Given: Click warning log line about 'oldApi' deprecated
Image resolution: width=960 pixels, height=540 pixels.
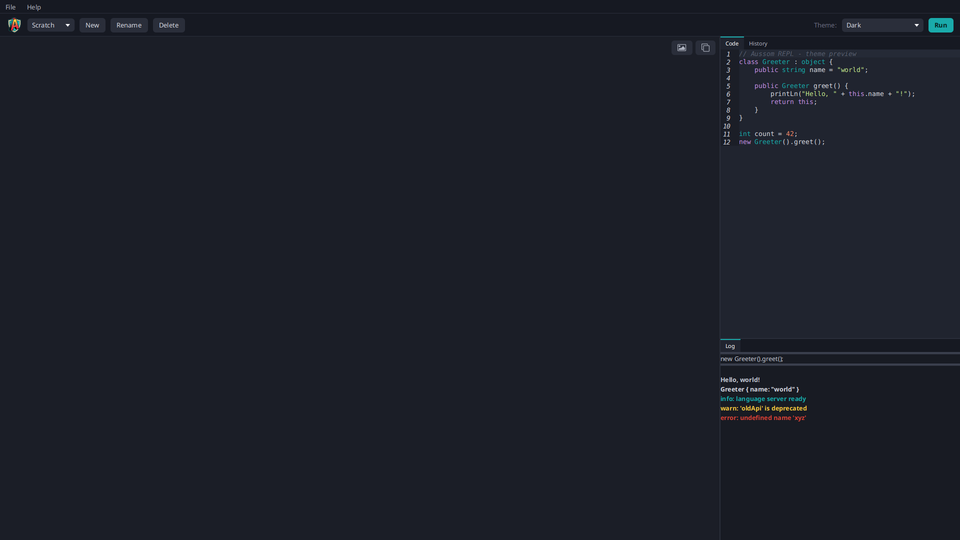Looking at the screenshot, I should click(x=763, y=408).
